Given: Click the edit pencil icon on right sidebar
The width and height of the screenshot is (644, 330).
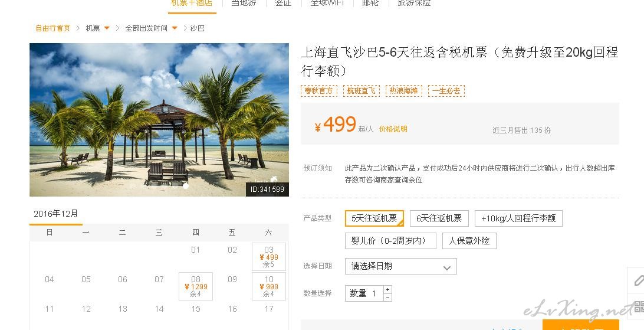Looking at the screenshot, I should [637, 280].
